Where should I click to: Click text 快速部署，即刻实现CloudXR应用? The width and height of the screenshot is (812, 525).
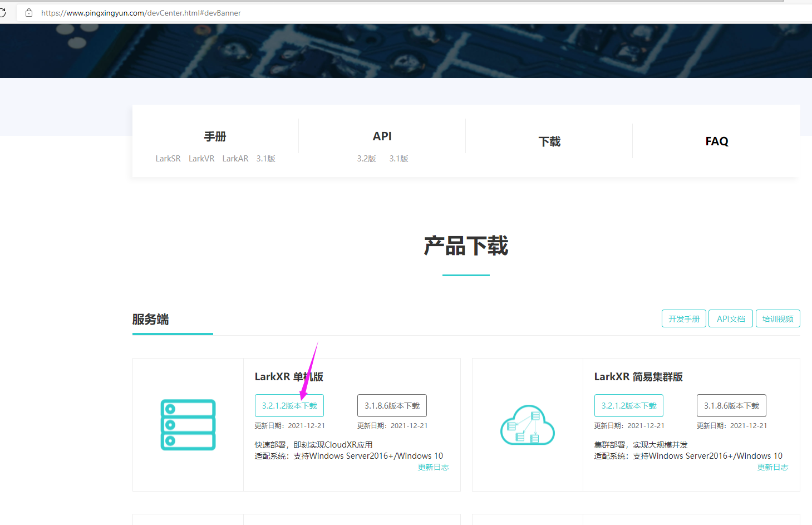[313, 445]
